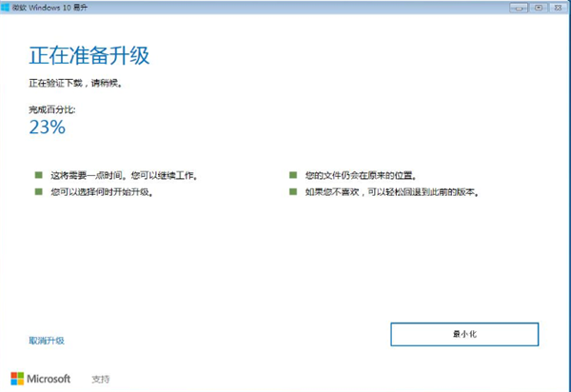Click the 正在验证下载，请稍候 status text

click(75, 84)
